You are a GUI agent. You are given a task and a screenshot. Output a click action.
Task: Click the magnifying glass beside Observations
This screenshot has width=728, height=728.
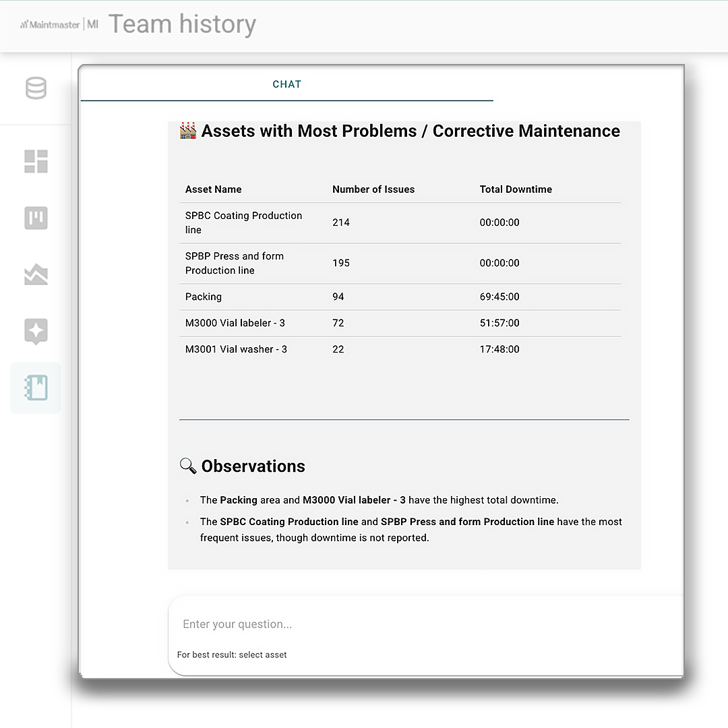tap(188, 466)
